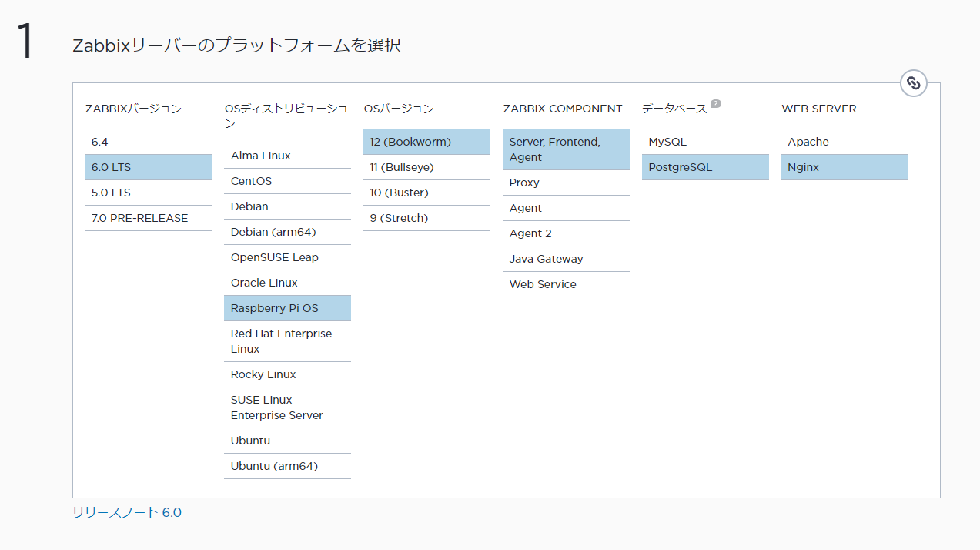Select Zabbix version 5.0 LTS
This screenshot has width=980, height=550.
149,193
